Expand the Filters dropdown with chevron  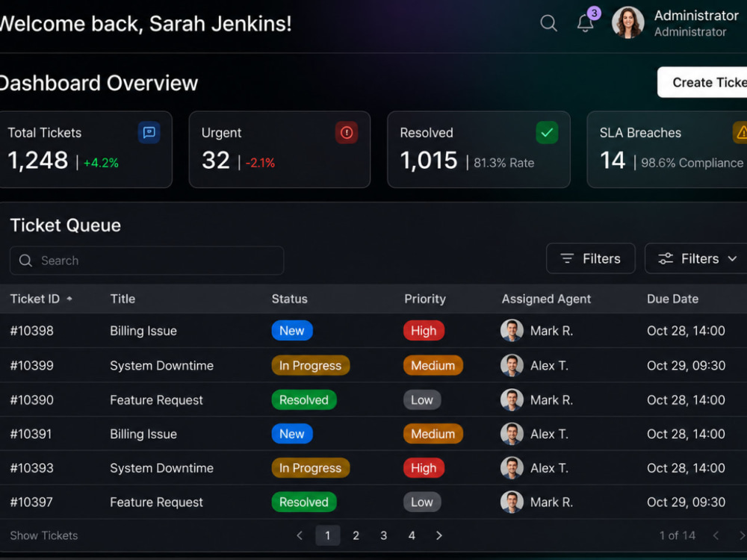[696, 258]
